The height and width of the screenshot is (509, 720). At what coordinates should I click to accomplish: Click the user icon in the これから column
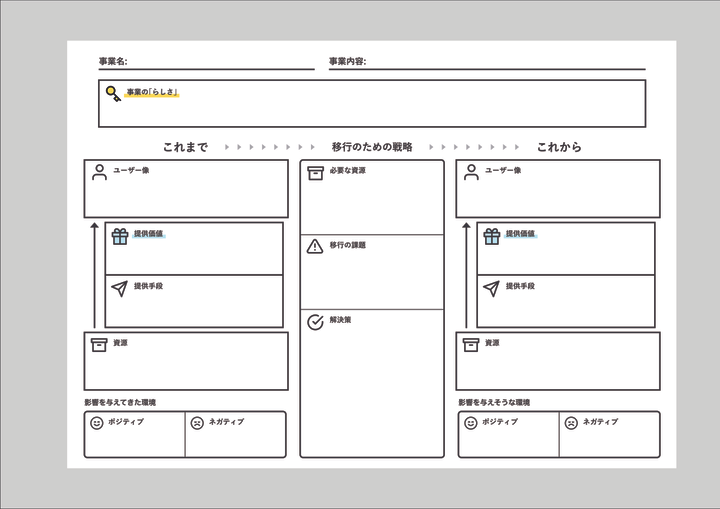click(471, 172)
